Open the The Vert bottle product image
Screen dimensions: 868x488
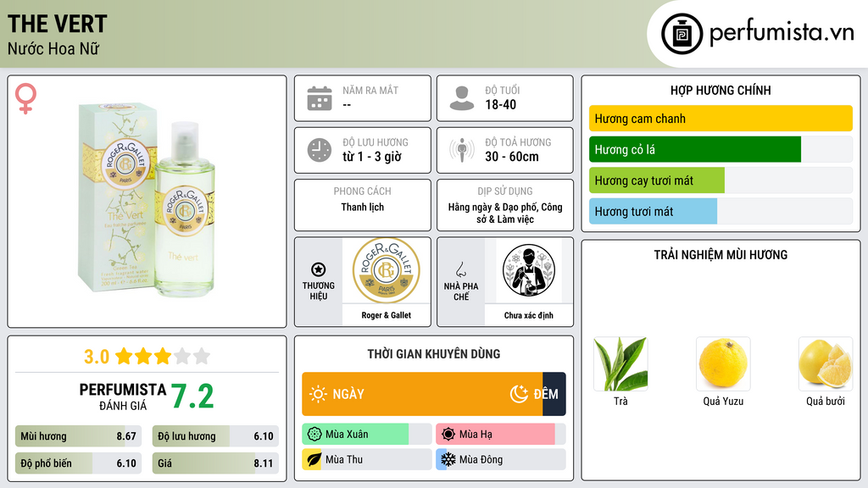[x=147, y=200]
